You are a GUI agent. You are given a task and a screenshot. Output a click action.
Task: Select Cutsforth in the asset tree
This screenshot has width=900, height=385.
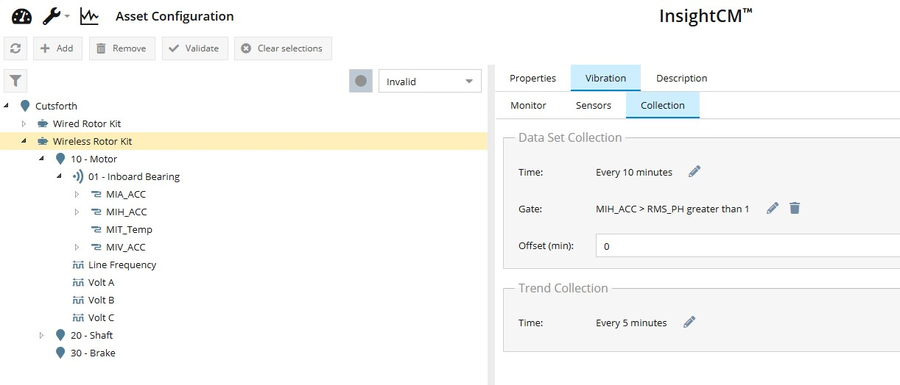(56, 106)
